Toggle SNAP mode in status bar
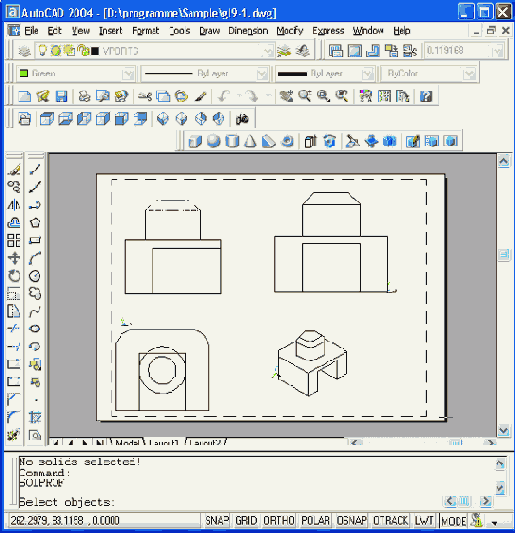Viewport: 515px width, 533px height. coord(216,520)
